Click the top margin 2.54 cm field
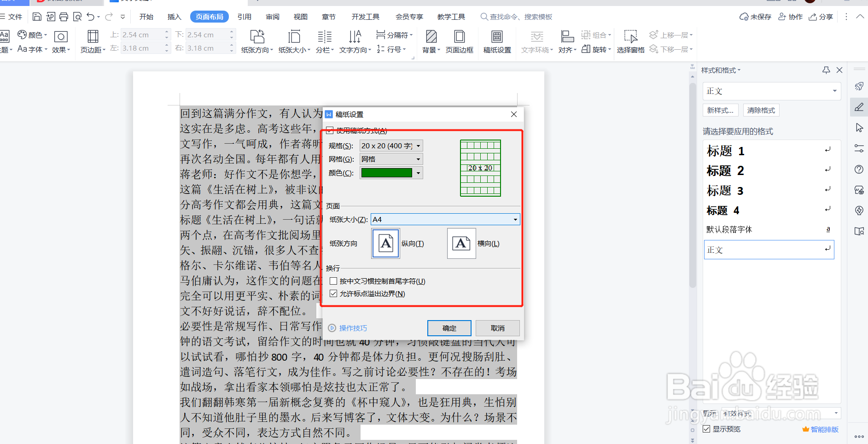This screenshot has height=444, width=868. point(142,35)
